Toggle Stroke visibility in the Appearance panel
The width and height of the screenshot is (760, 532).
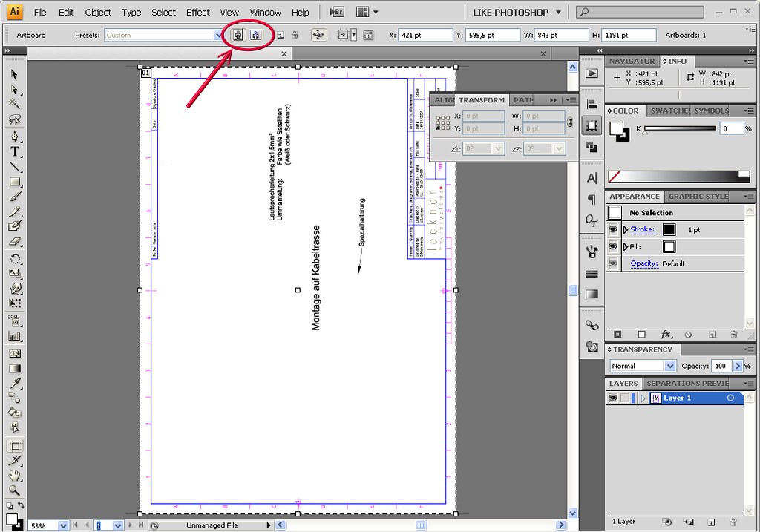tap(614, 229)
